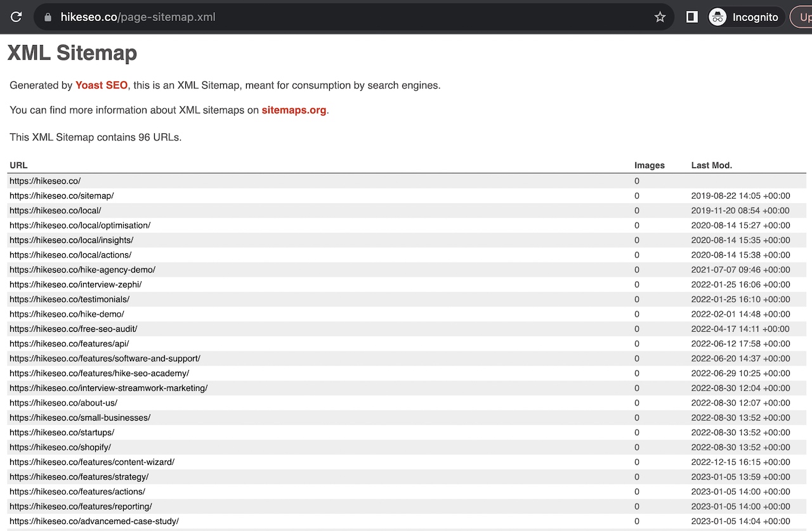Screen dimensions: 812x531
Task: Open the interview-streamwork-marketing link
Action: (108, 388)
